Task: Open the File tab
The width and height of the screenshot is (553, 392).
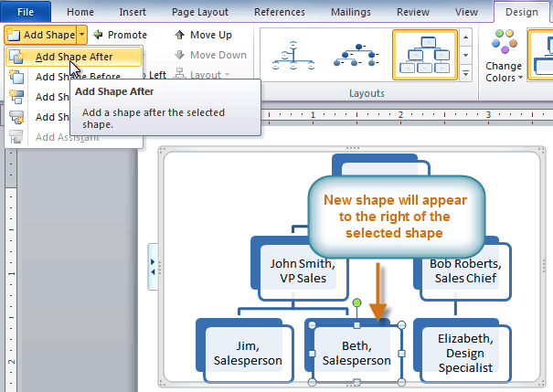Action: 27,12
